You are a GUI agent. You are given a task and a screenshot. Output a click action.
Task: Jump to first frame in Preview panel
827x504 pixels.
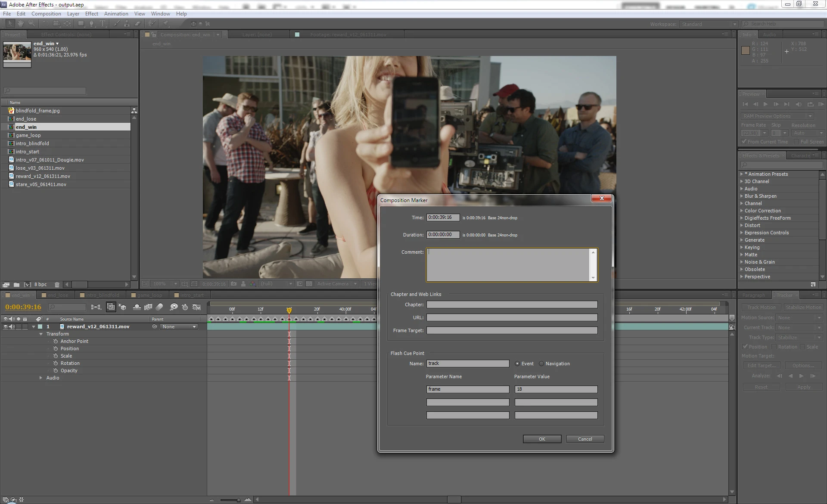click(745, 104)
